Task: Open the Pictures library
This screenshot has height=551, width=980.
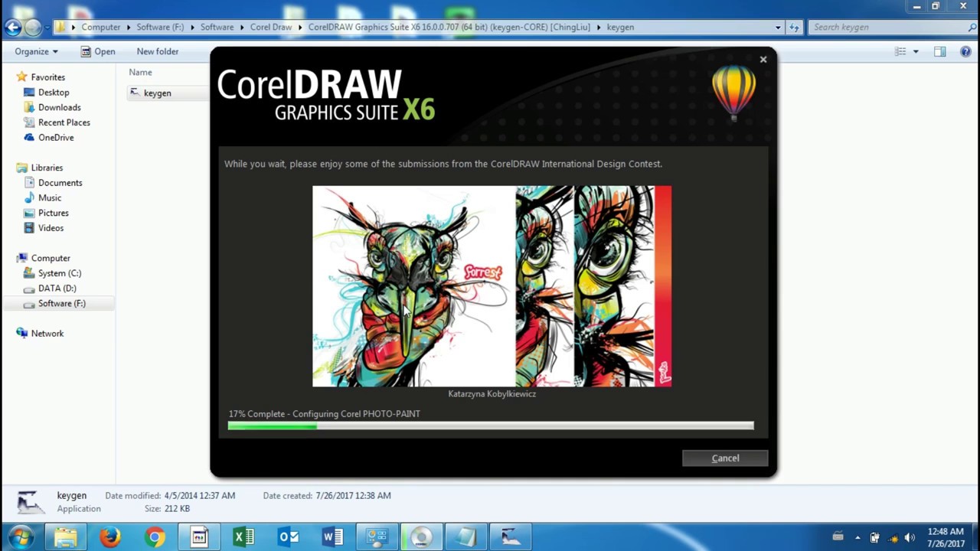Action: coord(53,213)
